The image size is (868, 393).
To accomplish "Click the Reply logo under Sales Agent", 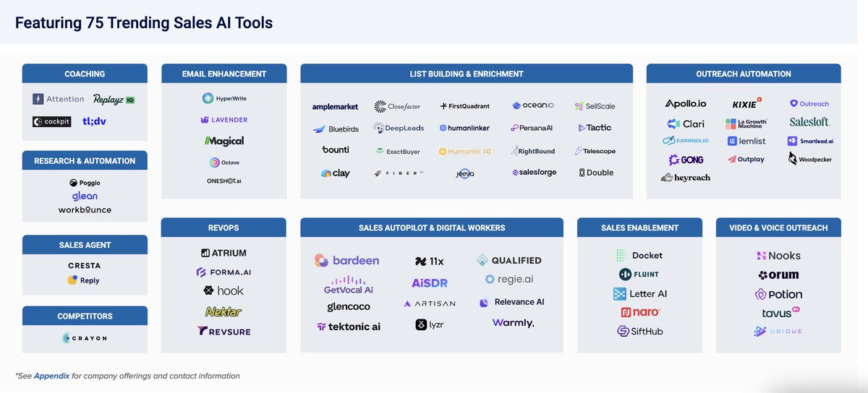I will point(84,280).
